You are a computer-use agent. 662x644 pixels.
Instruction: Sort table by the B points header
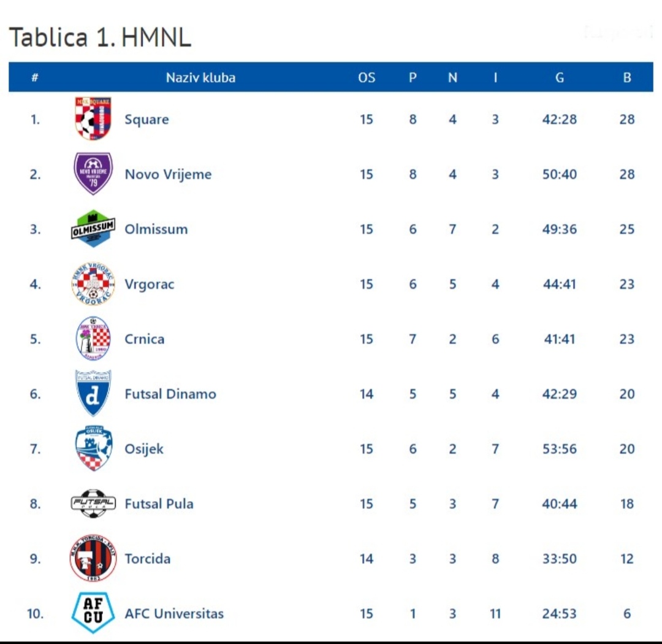[627, 77]
